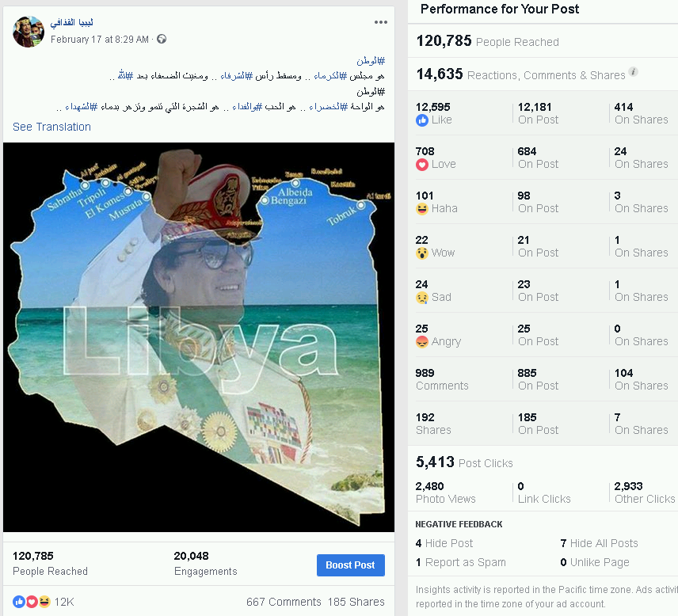This screenshot has height=616, width=678.
Task: Open the Libya map post photo
Action: pos(199,337)
